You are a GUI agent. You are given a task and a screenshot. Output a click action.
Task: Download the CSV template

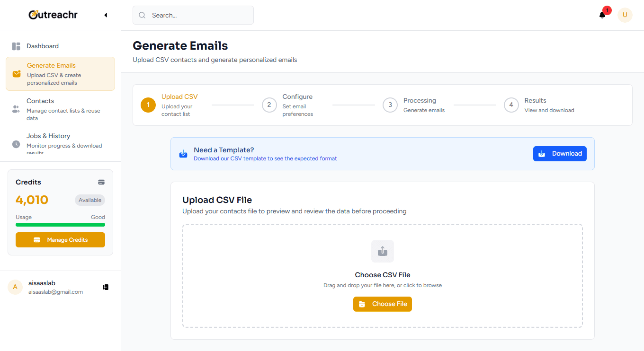point(560,154)
